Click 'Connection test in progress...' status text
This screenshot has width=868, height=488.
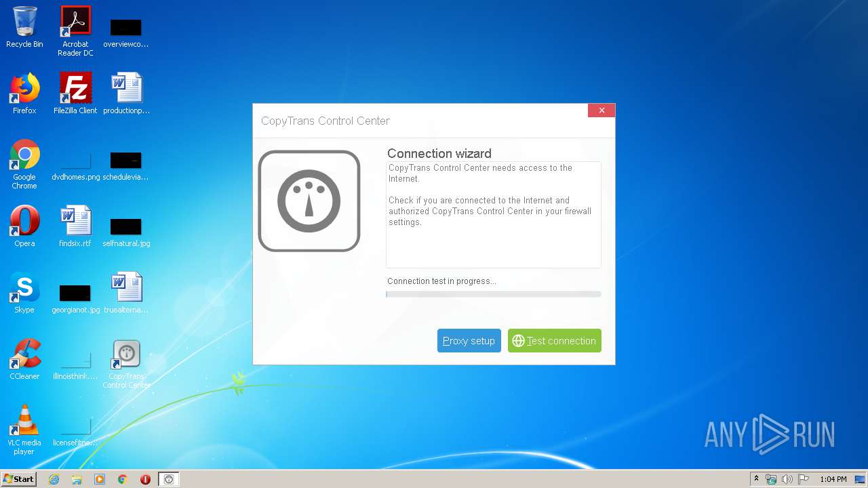(441, 281)
